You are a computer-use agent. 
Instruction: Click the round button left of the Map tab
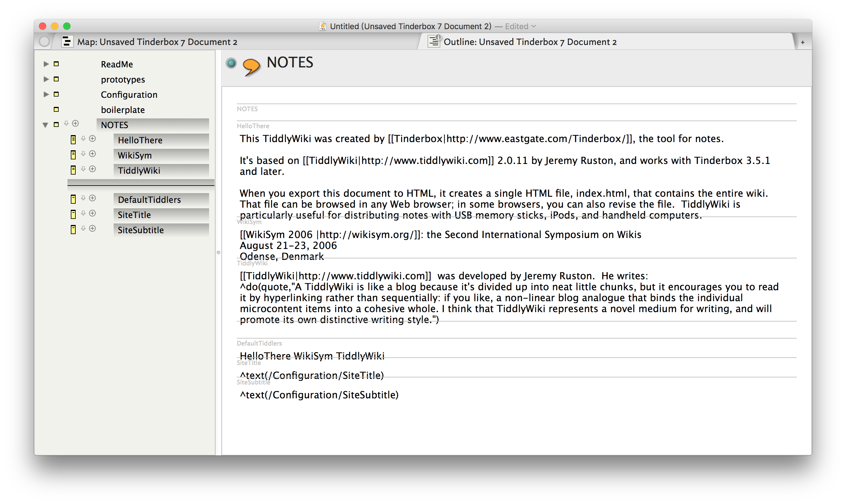[x=44, y=42]
